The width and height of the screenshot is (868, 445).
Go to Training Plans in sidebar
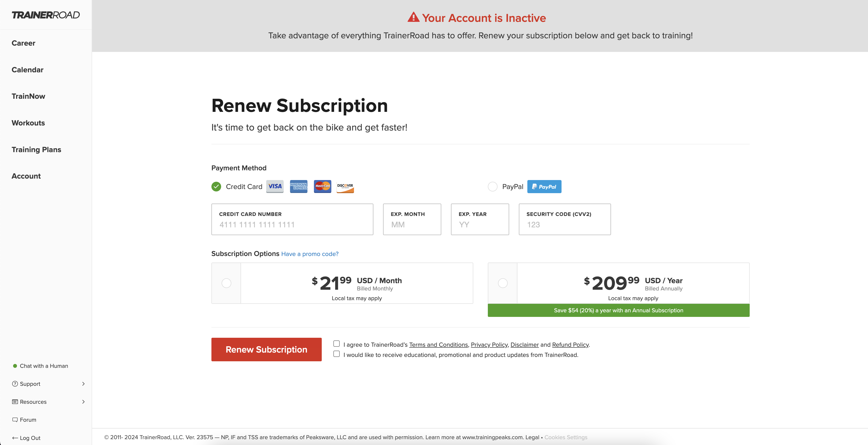click(36, 149)
